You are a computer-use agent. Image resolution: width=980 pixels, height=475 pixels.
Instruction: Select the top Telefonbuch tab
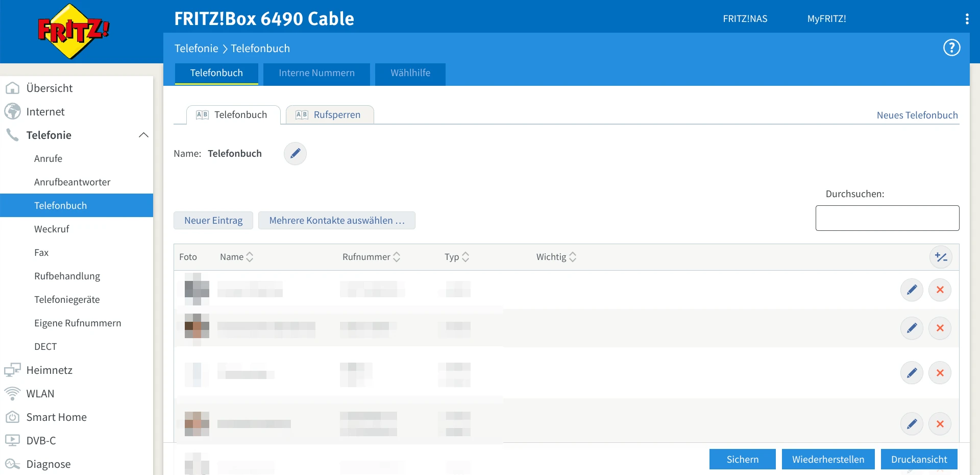point(216,73)
